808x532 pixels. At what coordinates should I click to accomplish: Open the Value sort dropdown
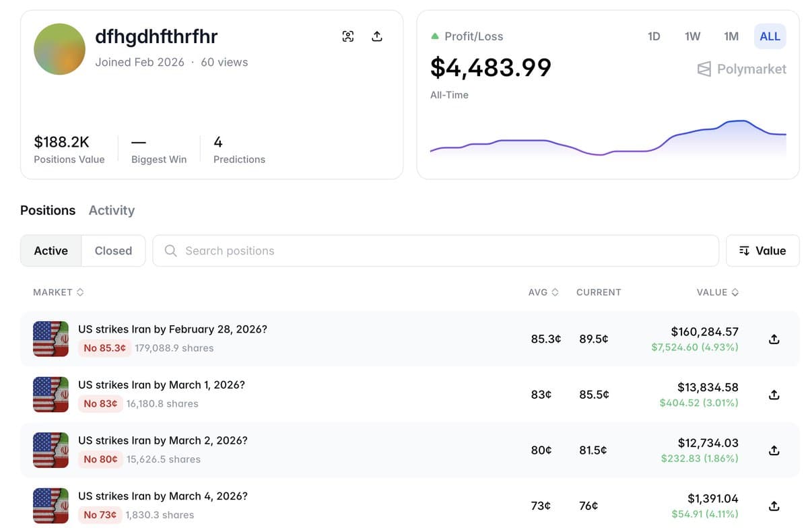click(x=762, y=251)
